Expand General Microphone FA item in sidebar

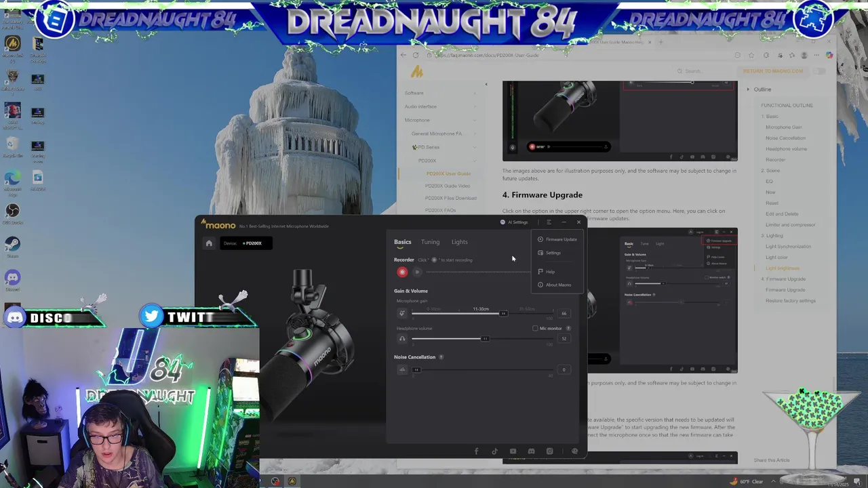(474, 134)
